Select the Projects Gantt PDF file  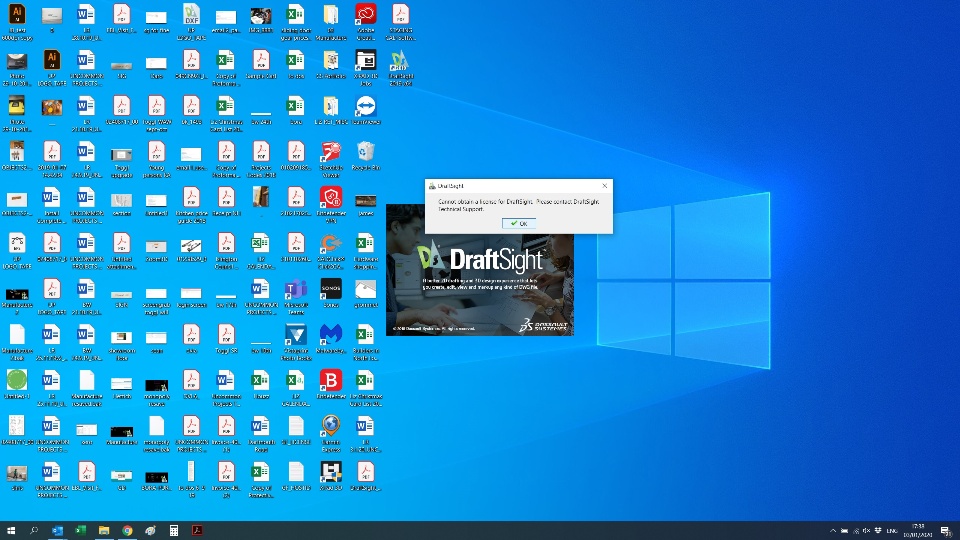261,159
